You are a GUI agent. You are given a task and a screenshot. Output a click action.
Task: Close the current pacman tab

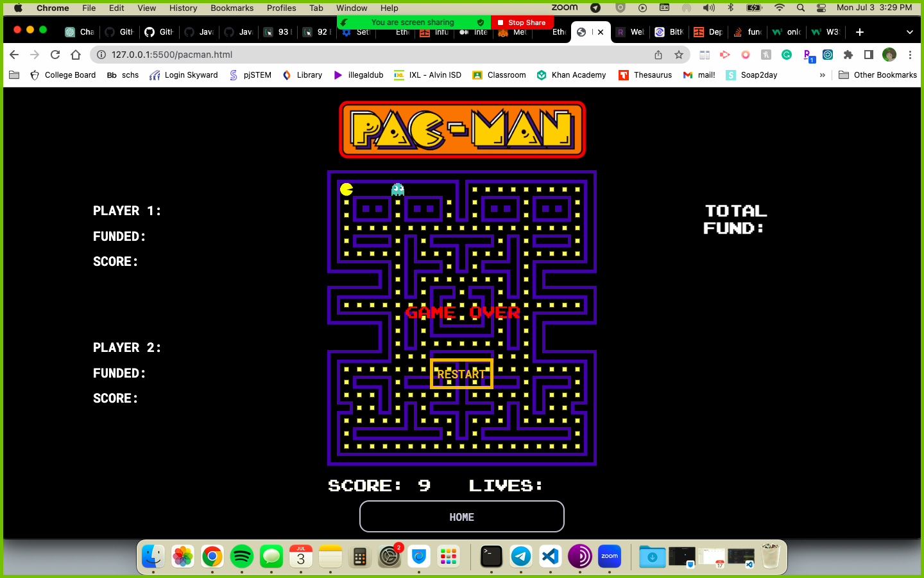point(601,32)
